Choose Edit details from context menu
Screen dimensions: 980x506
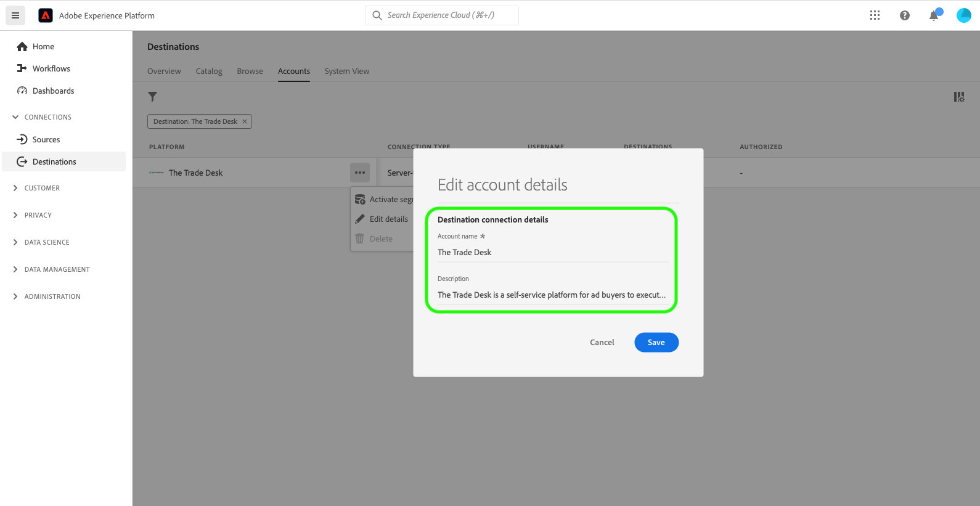(x=389, y=219)
